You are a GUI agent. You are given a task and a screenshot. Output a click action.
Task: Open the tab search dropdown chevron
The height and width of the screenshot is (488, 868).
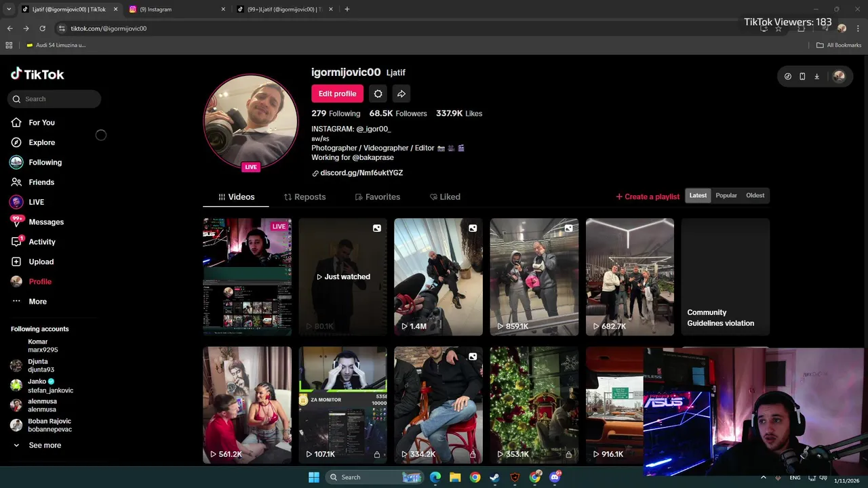pyautogui.click(x=9, y=9)
